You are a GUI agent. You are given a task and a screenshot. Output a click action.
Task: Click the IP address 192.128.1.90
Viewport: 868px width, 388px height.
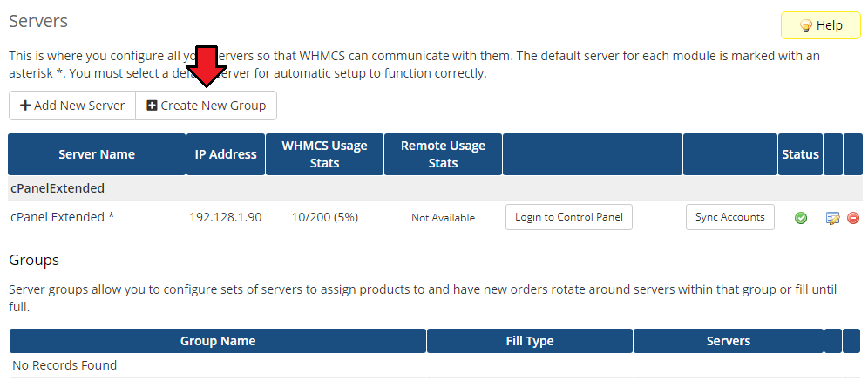click(226, 217)
